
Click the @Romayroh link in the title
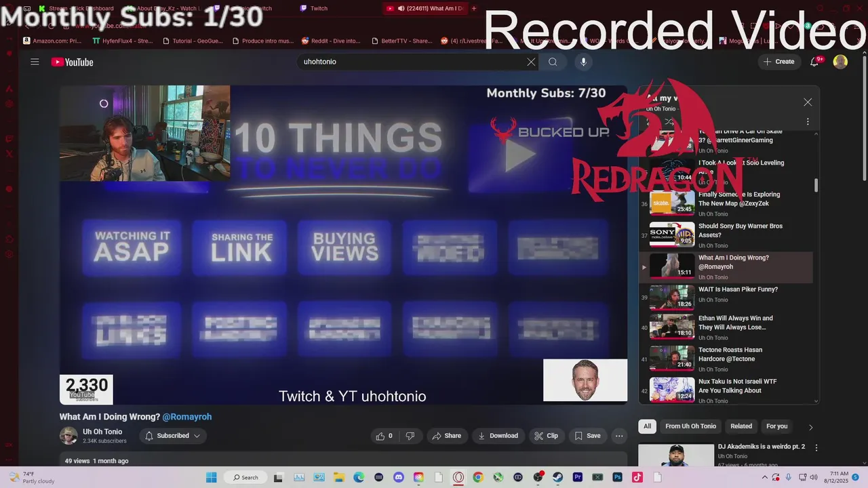pyautogui.click(x=186, y=417)
